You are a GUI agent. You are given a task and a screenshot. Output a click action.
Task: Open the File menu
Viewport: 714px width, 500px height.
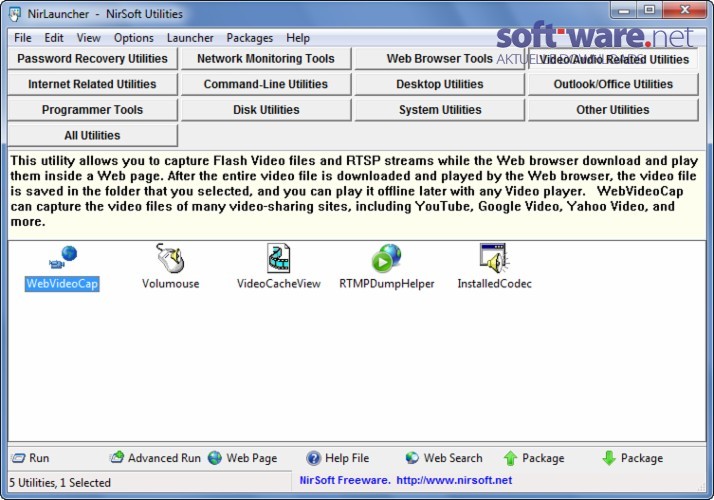23,38
